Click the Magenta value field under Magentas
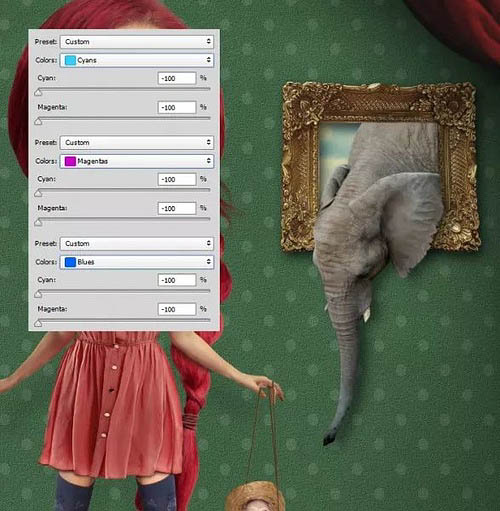This screenshot has height=511, width=500. (x=177, y=208)
